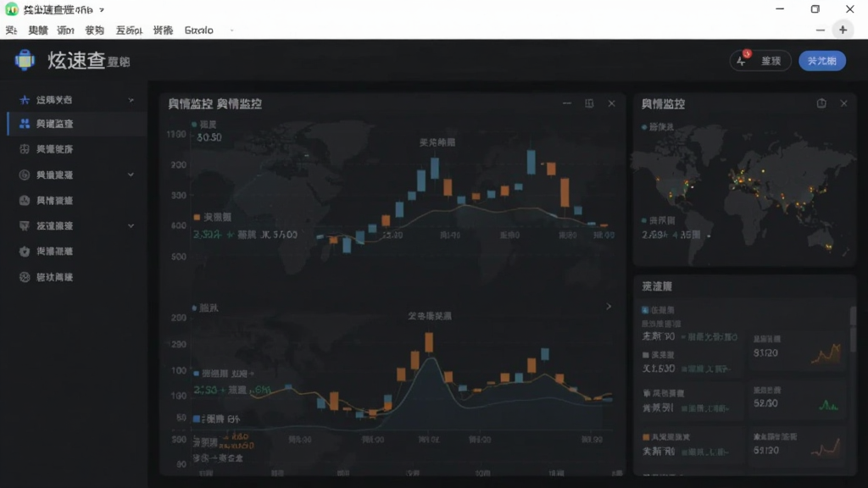The image size is (868, 488).
Task: Expand the star sidebar item chevron
Action: (131, 100)
